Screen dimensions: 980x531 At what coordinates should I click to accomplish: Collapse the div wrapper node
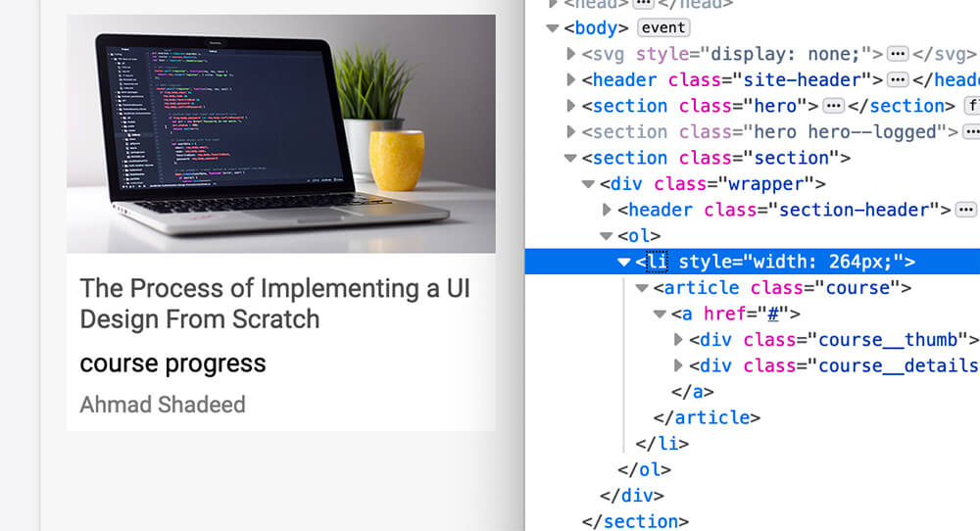(x=588, y=183)
